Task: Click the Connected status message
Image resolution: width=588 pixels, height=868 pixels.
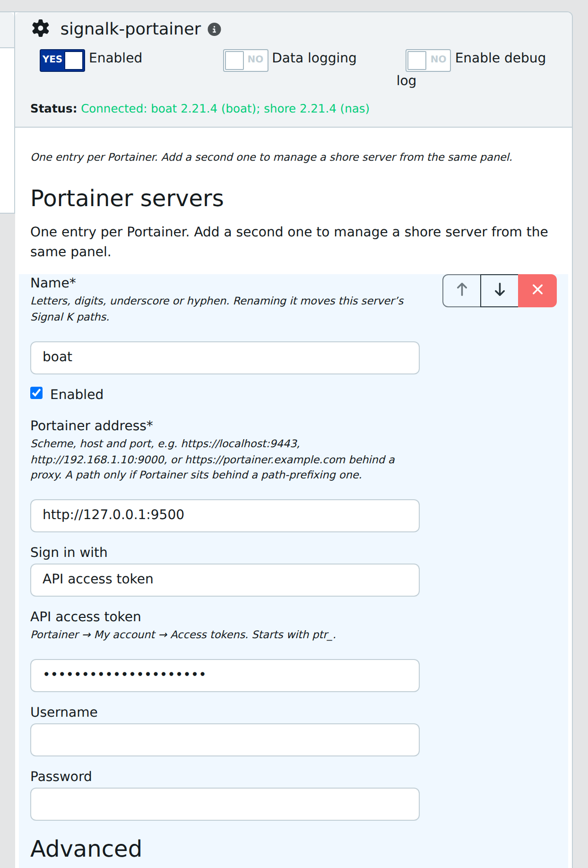Action: point(225,109)
